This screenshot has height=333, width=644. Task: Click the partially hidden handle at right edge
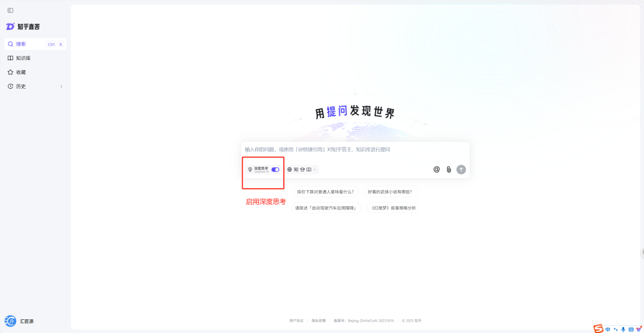642,252
